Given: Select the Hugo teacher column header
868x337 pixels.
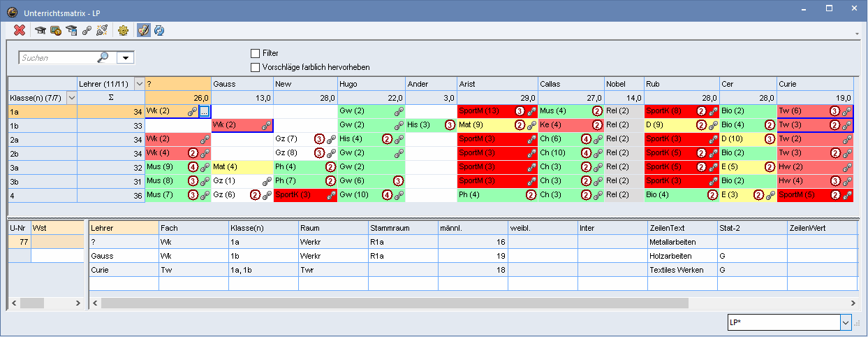Looking at the screenshot, I should pyautogui.click(x=371, y=83).
